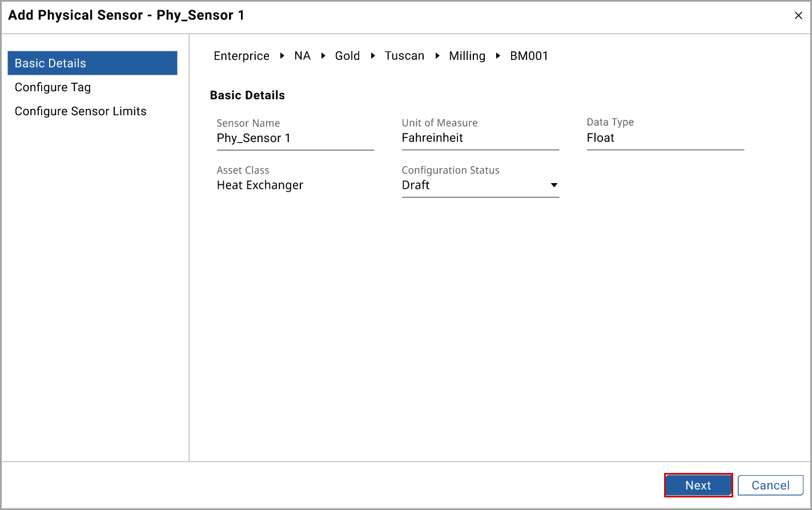Click the Enterprice breadcrumb
This screenshot has width=812, height=510.
(242, 56)
